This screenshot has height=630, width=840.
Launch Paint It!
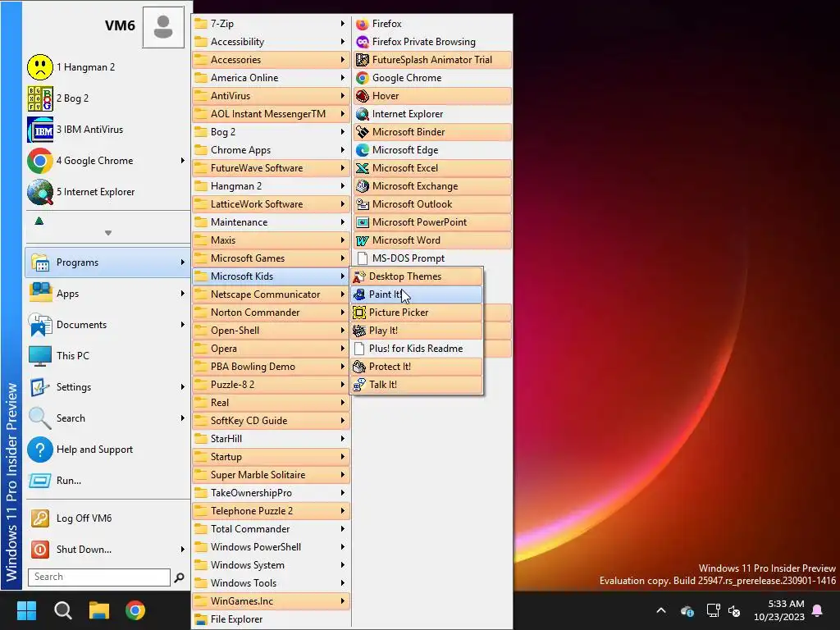click(x=416, y=294)
